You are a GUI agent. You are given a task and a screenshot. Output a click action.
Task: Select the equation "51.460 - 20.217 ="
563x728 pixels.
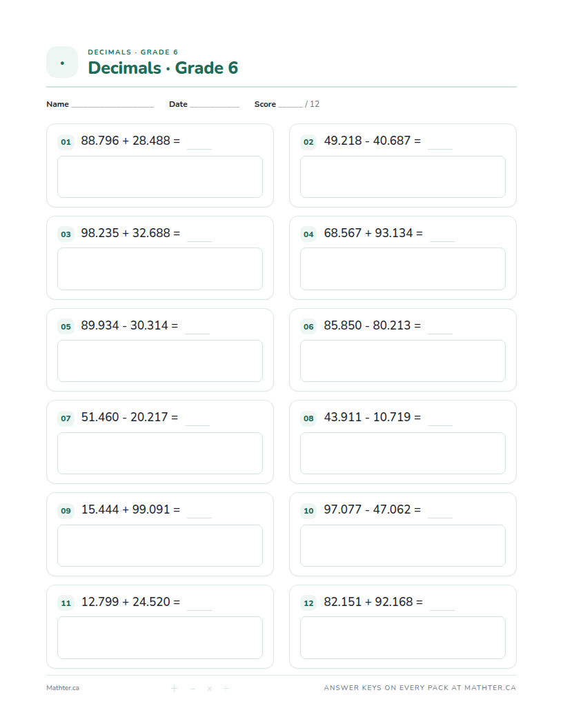coord(130,417)
